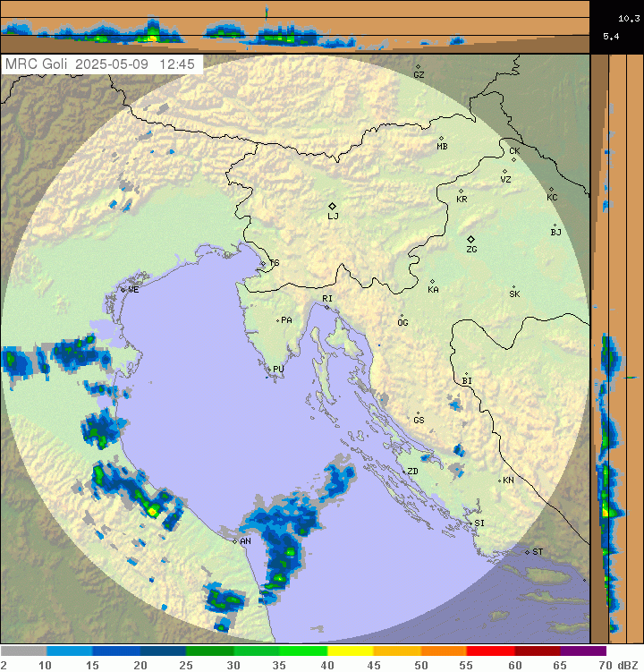Click the BJ city label

555,233
